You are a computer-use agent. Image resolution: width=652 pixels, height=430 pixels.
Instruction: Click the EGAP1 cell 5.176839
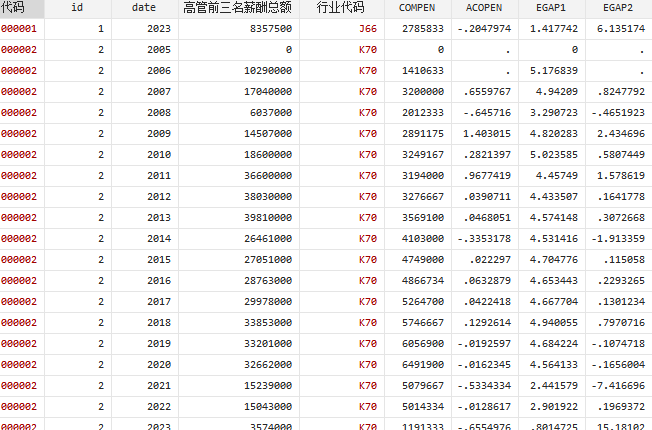557,70
